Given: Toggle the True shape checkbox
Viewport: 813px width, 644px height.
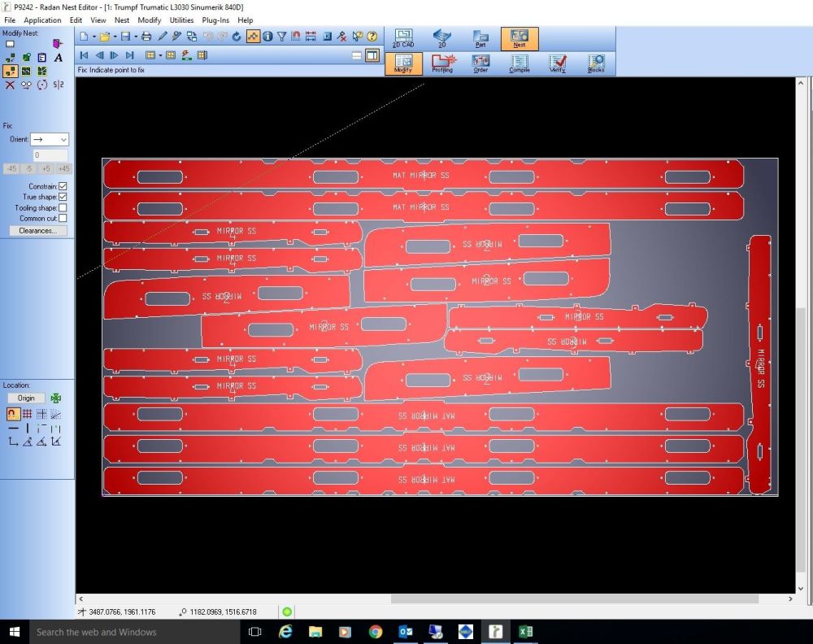Looking at the screenshot, I should [x=63, y=198].
